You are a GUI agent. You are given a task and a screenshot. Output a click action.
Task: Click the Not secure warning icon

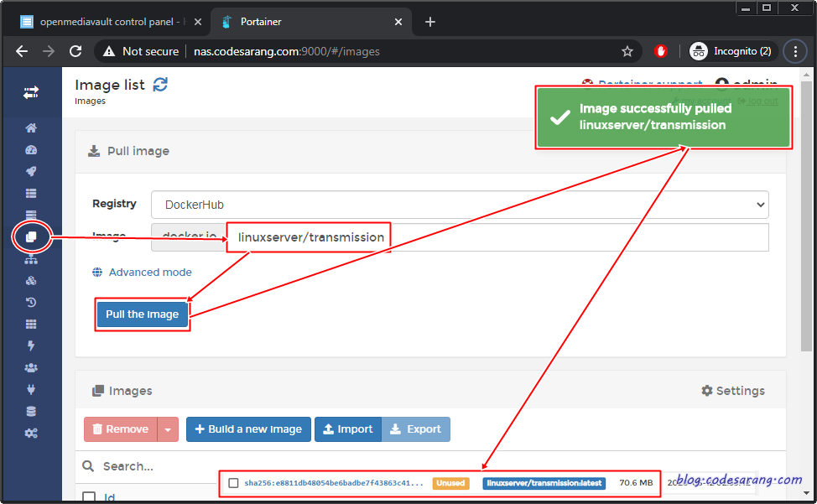[x=109, y=51]
